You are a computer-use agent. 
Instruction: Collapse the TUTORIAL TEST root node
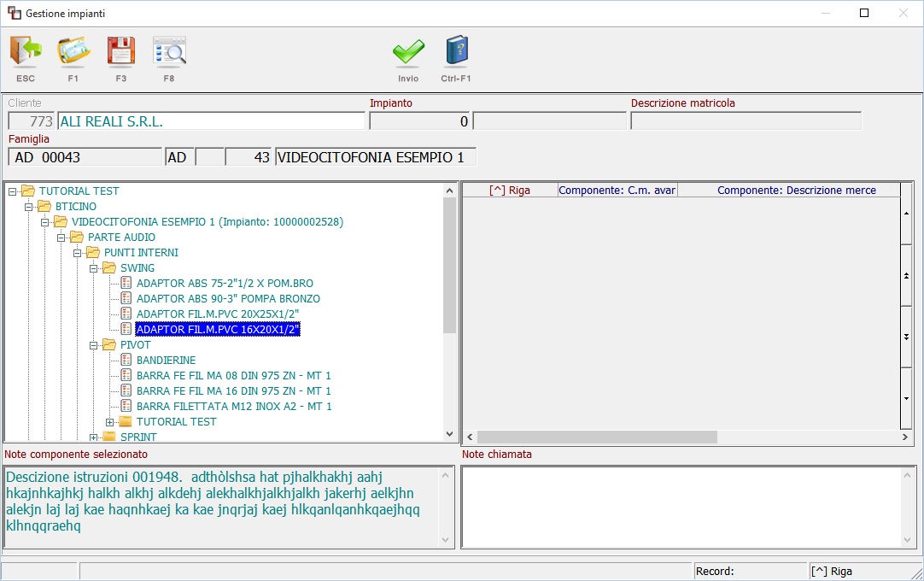click(12, 191)
